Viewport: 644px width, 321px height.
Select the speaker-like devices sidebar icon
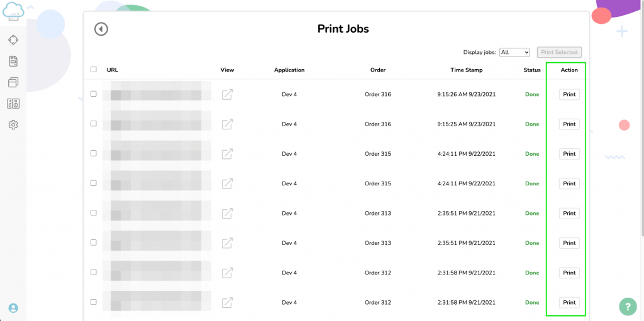pyautogui.click(x=13, y=104)
